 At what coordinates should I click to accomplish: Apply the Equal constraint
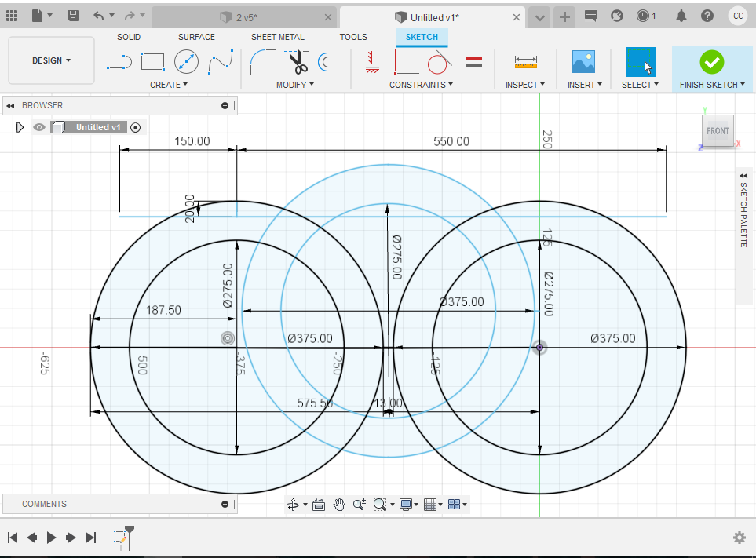click(x=474, y=62)
